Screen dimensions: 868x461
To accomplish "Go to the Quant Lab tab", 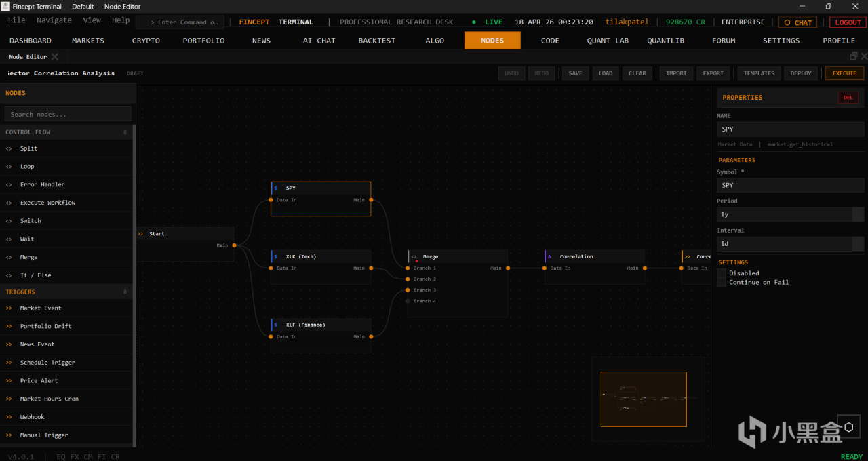I will [x=608, y=41].
